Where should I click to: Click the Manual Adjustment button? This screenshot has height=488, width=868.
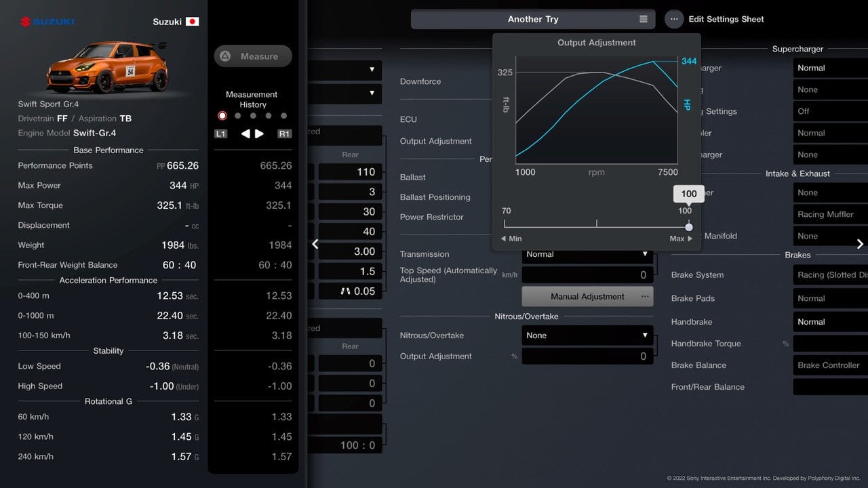coord(587,296)
